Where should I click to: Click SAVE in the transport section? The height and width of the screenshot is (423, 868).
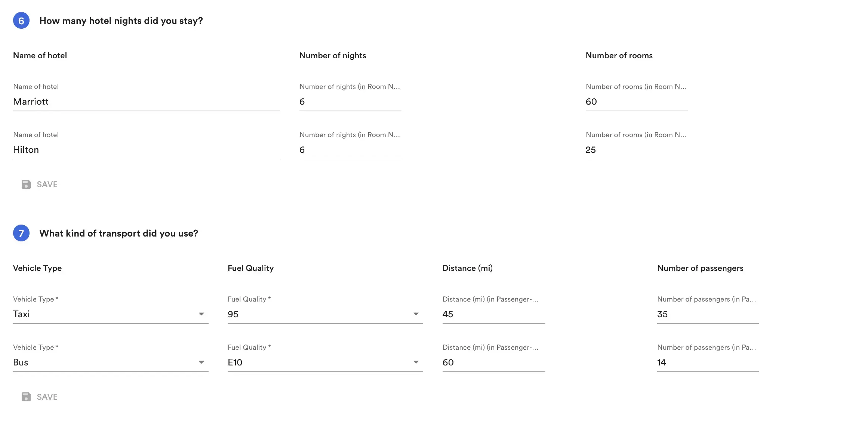pos(46,397)
